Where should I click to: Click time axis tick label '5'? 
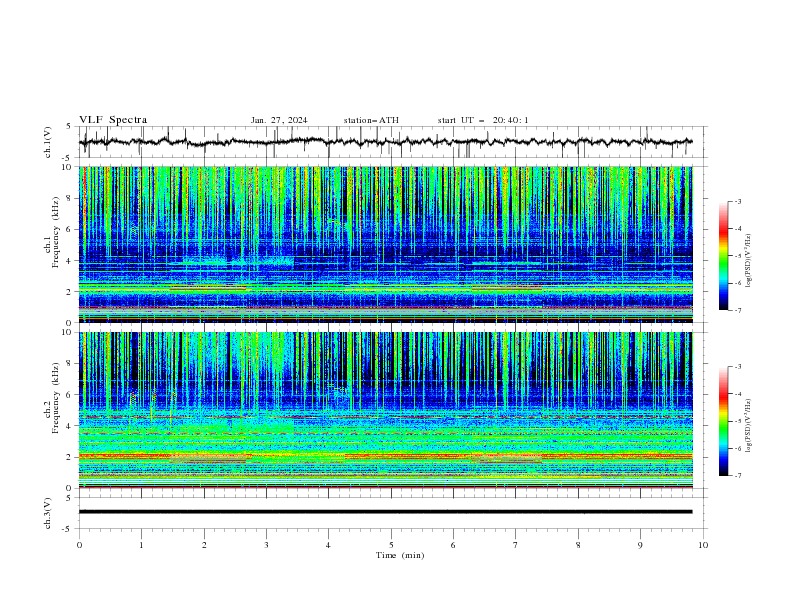[x=391, y=545]
